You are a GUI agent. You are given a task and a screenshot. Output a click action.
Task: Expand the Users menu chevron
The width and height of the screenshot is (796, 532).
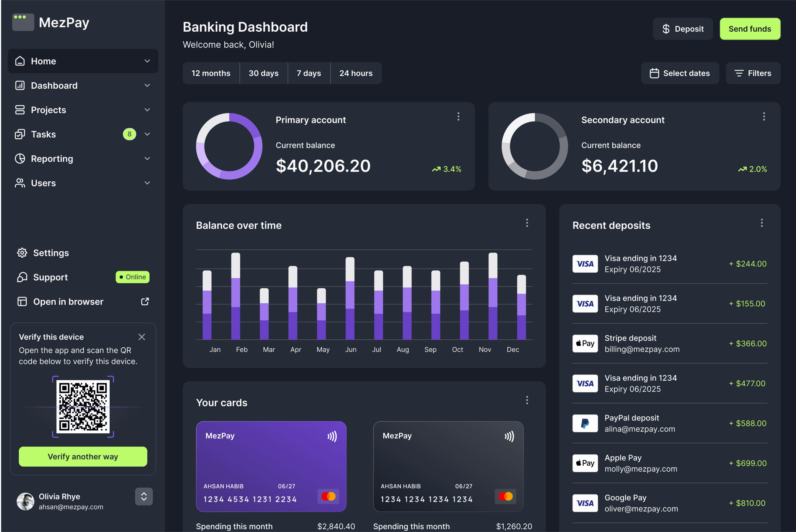pos(147,183)
